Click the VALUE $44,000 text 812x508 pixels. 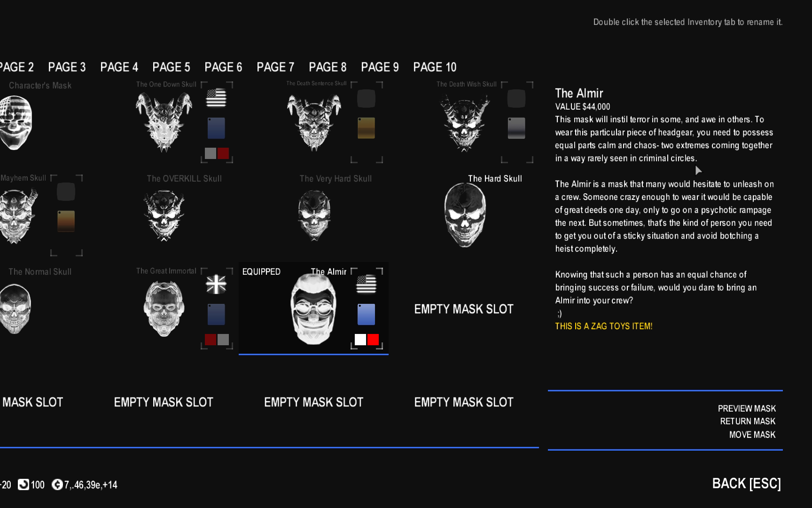583,107
